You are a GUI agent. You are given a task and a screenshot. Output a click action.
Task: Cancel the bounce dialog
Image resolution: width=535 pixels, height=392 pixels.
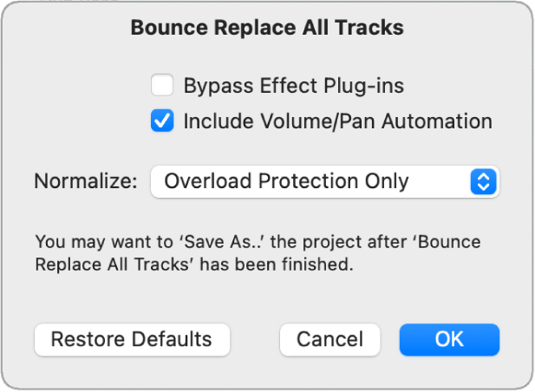coord(329,339)
